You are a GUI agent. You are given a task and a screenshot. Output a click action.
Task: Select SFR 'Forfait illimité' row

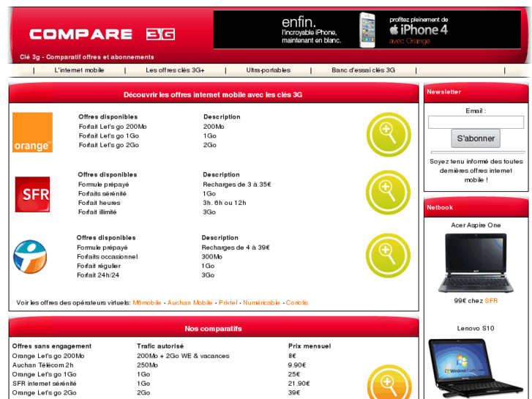coord(97,212)
